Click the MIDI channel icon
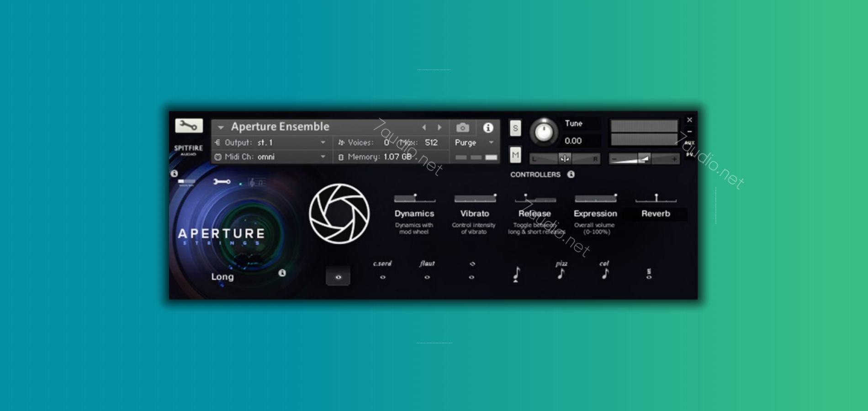This screenshot has height=411, width=868. (218, 157)
